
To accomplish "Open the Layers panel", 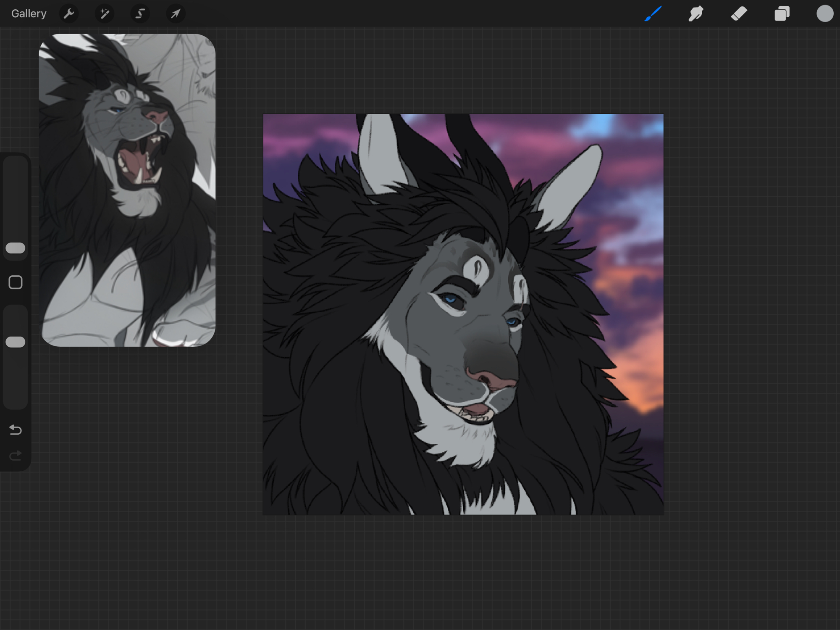I will click(782, 14).
